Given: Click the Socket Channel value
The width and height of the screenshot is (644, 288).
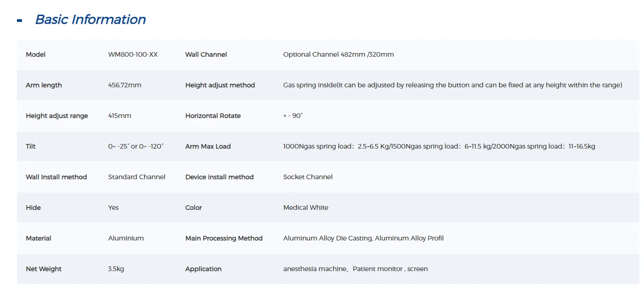Looking at the screenshot, I should [308, 177].
